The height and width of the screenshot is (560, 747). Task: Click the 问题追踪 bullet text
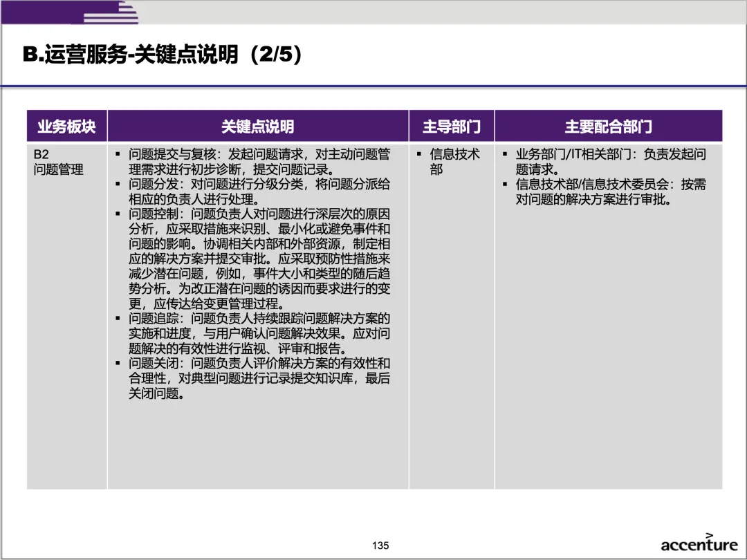click(259, 333)
